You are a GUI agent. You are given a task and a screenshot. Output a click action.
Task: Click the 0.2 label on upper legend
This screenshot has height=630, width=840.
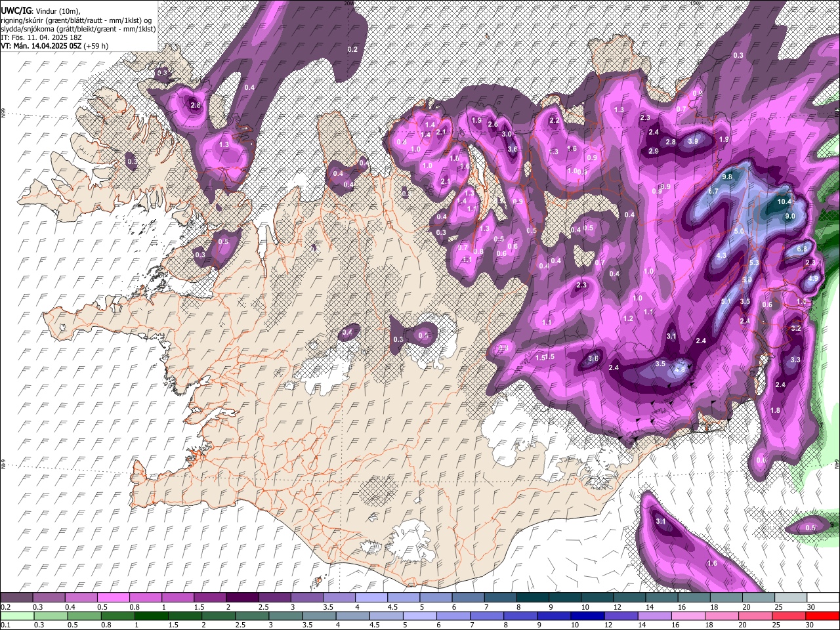click(x=5, y=606)
